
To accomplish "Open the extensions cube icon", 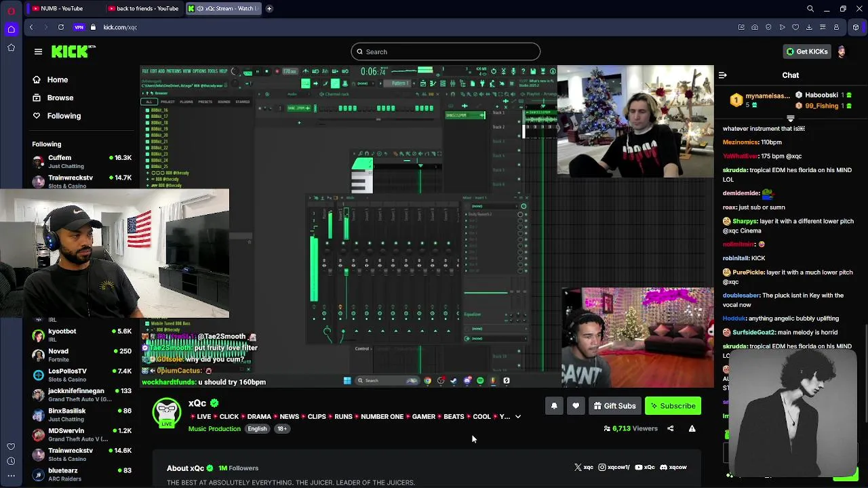I will pyautogui.click(x=856, y=27).
